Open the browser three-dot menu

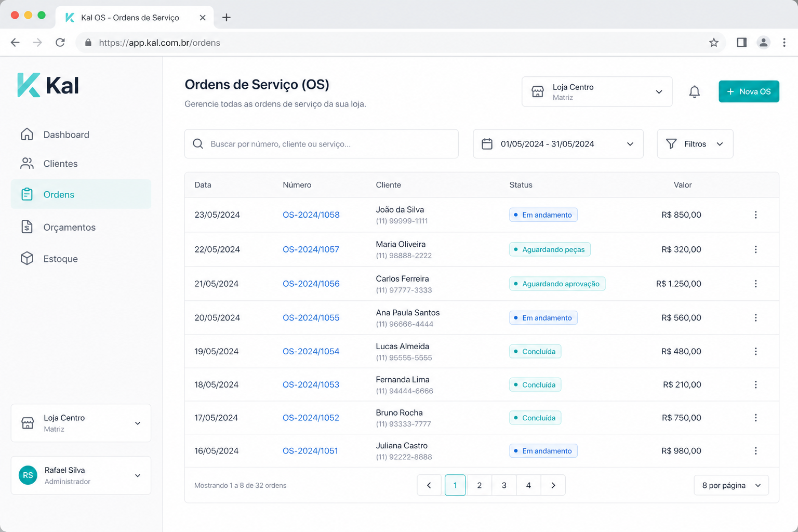pos(784,43)
